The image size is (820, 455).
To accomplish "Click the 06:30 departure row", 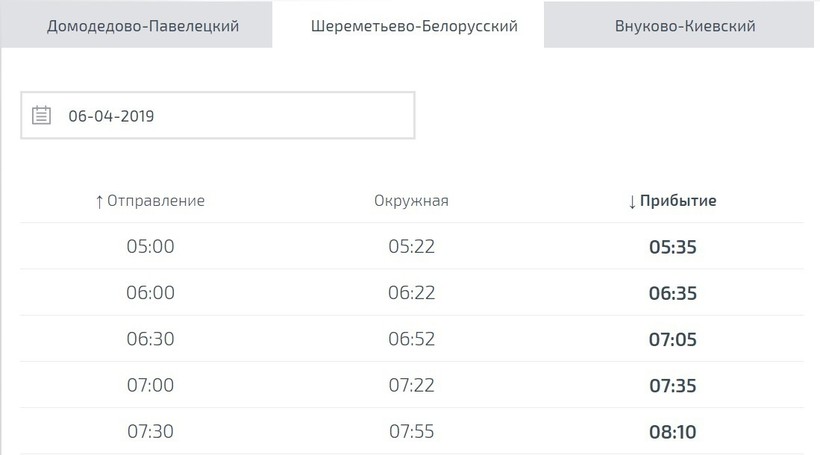I will click(x=150, y=339).
